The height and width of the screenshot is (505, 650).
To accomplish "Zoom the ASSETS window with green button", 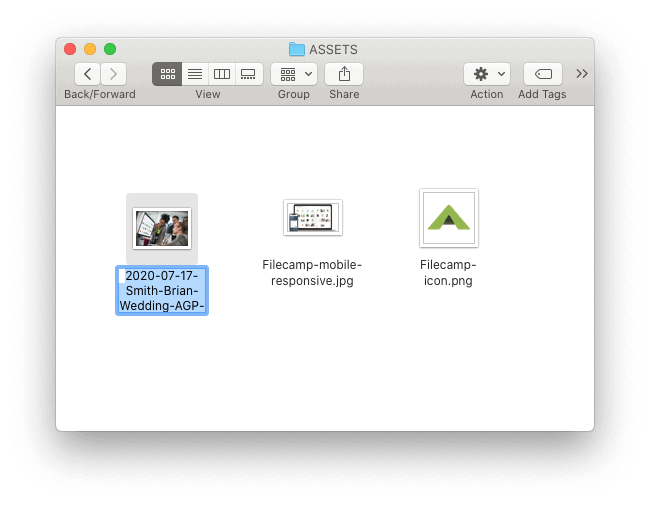I will click(110, 49).
